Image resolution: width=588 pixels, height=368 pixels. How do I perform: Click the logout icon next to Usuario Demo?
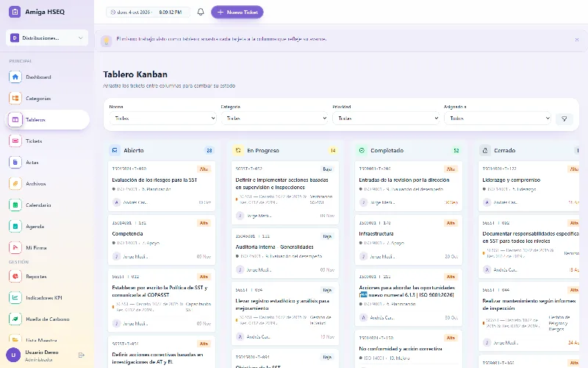(82, 355)
